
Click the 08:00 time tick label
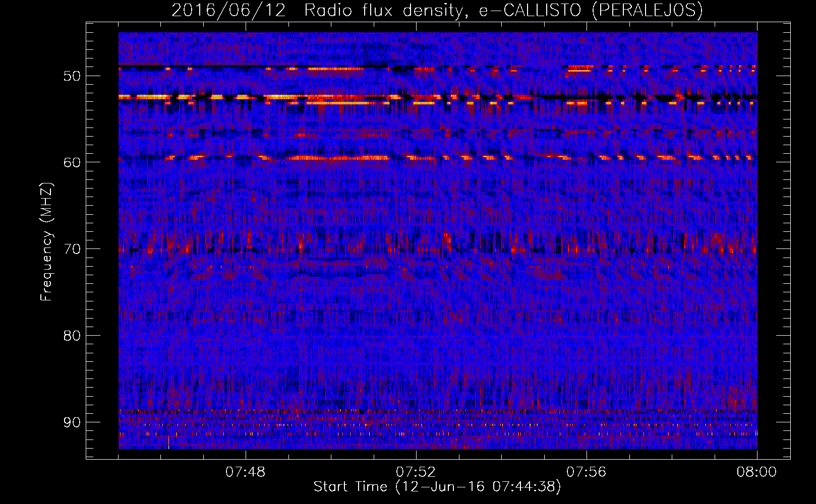click(756, 472)
